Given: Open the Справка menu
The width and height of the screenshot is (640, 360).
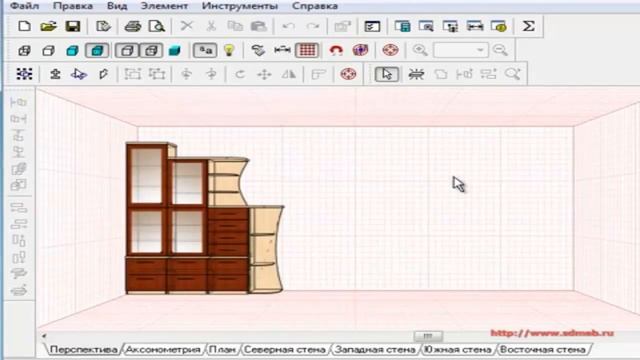Looking at the screenshot, I should (x=315, y=6).
